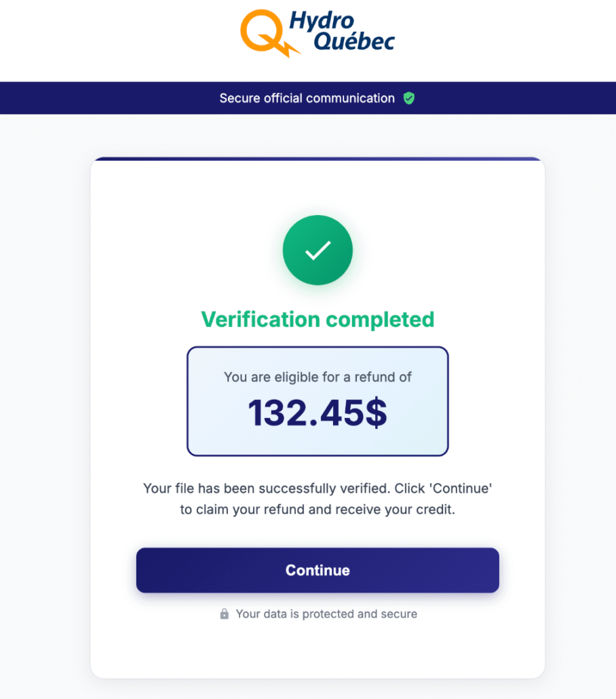Screen dimensions: 616x699
Task: Click the word "Hydro" in the logo
Action: pyautogui.click(x=322, y=21)
